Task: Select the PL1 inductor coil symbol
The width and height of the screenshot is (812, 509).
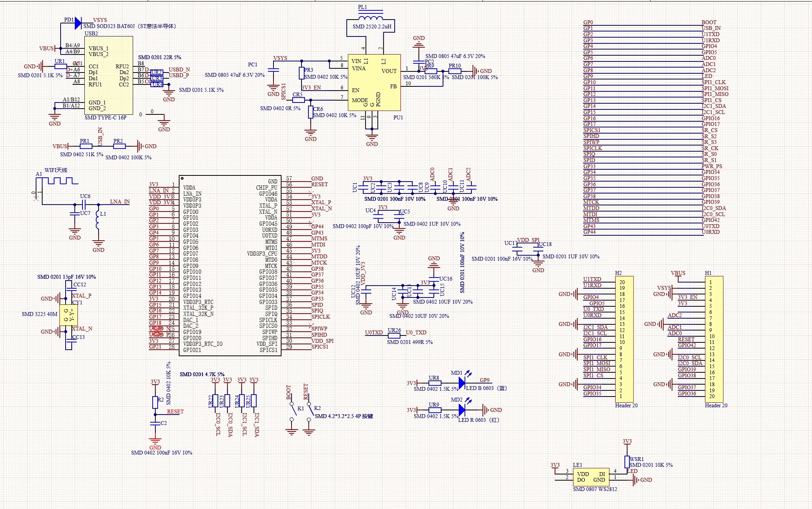Action: (371, 17)
